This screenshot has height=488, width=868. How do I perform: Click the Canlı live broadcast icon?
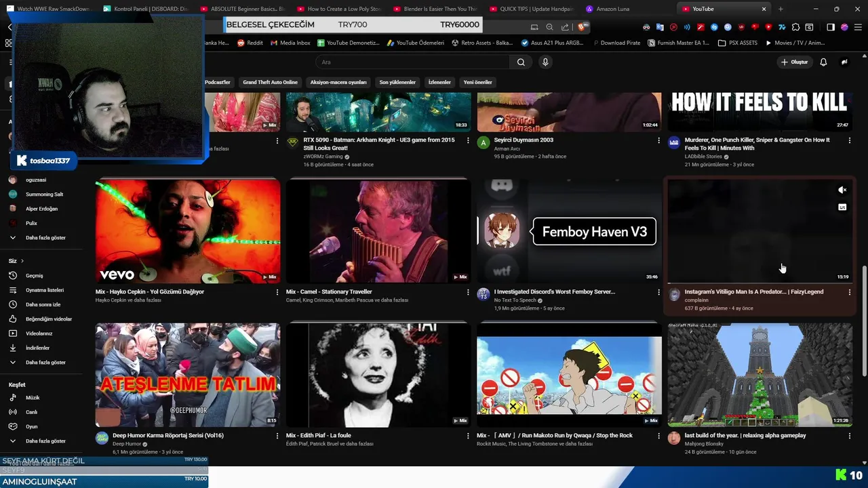click(12, 412)
